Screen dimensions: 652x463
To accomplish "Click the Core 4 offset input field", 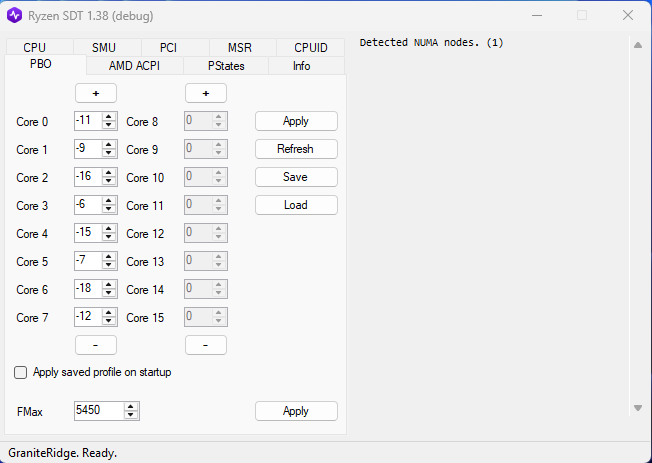I will (x=87, y=233).
